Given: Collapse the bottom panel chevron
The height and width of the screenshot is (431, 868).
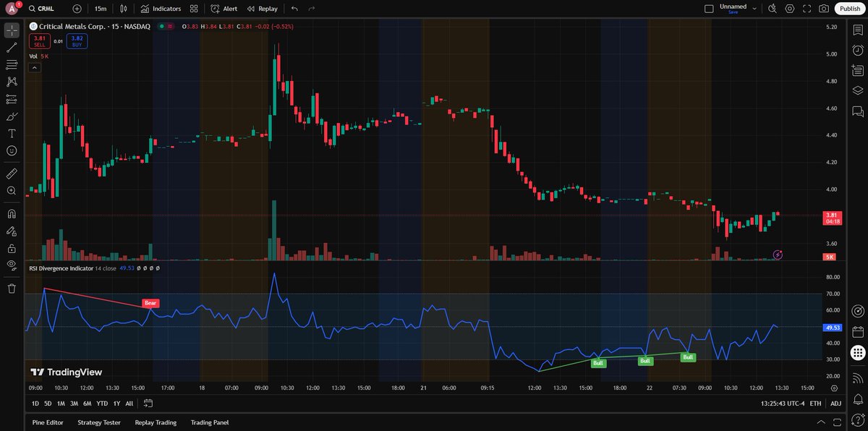Looking at the screenshot, I should [820, 422].
